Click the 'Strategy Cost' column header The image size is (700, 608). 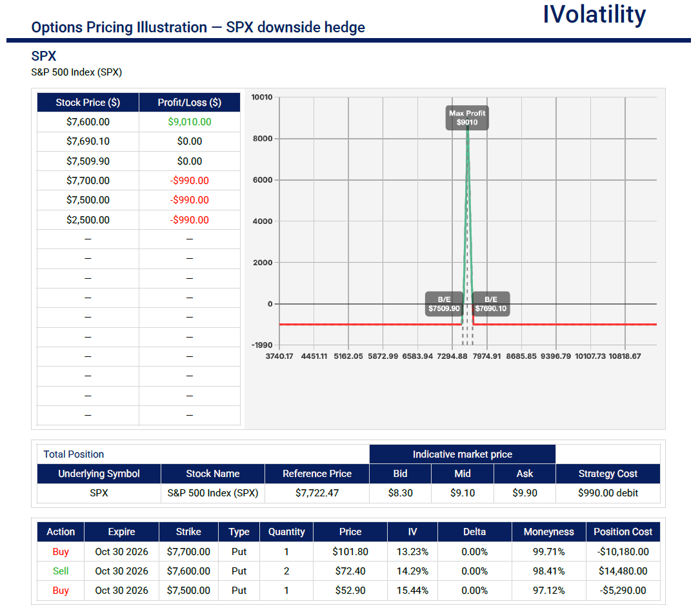coord(608,474)
